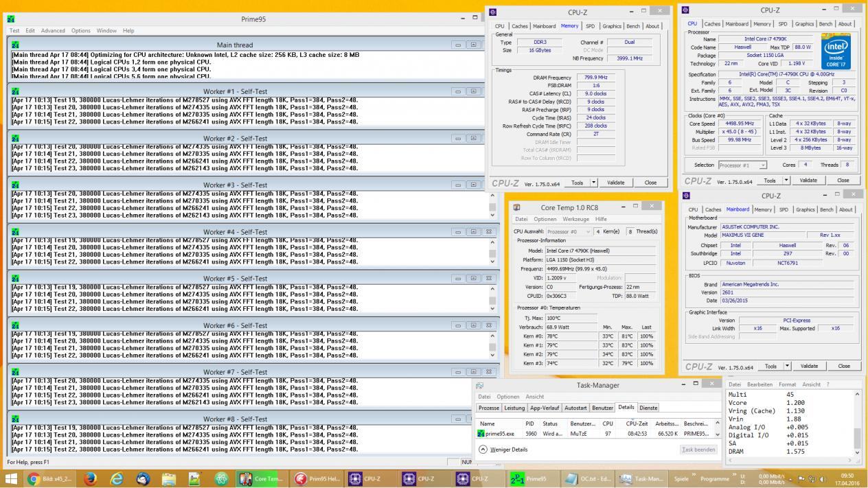This screenshot has height=488, width=868.
Task: Open Internet Explorer from the taskbar
Action: (118, 478)
